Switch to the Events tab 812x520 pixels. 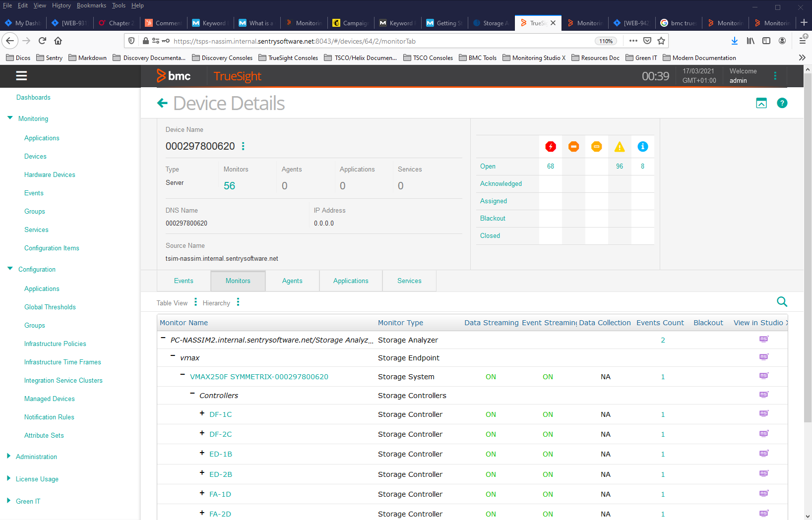(x=184, y=281)
